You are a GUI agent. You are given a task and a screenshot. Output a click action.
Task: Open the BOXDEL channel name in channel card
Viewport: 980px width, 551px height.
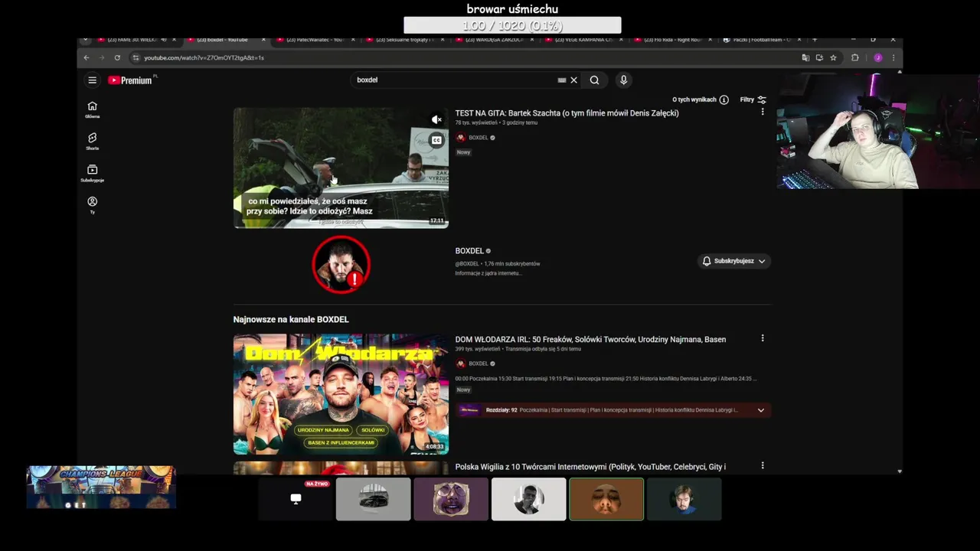click(469, 251)
